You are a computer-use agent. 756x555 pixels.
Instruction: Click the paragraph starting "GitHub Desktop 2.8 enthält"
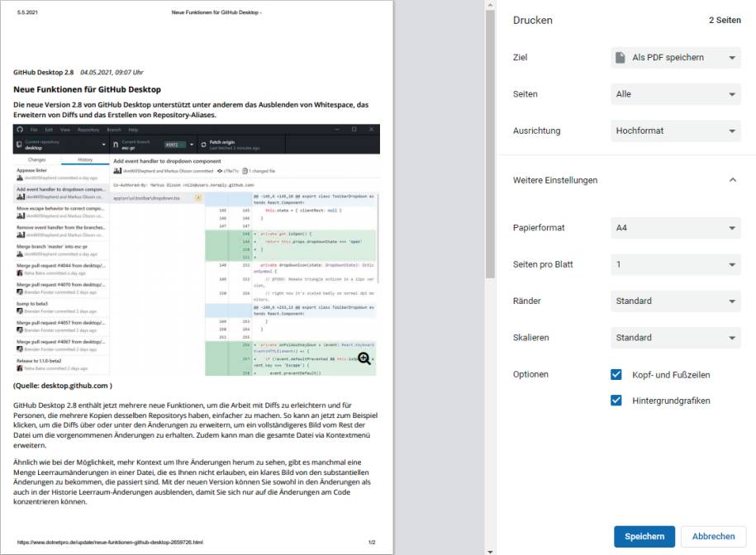click(x=195, y=425)
